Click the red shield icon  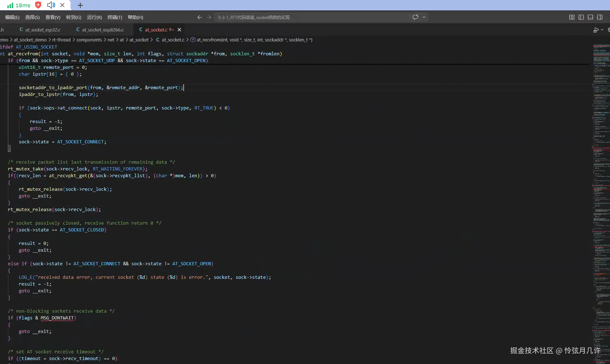[x=38, y=5]
